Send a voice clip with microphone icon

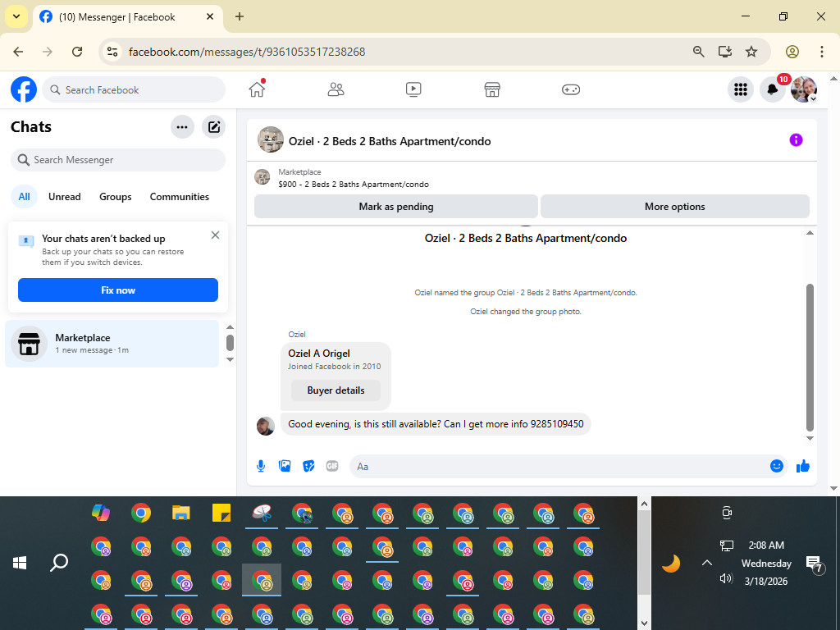click(x=261, y=466)
